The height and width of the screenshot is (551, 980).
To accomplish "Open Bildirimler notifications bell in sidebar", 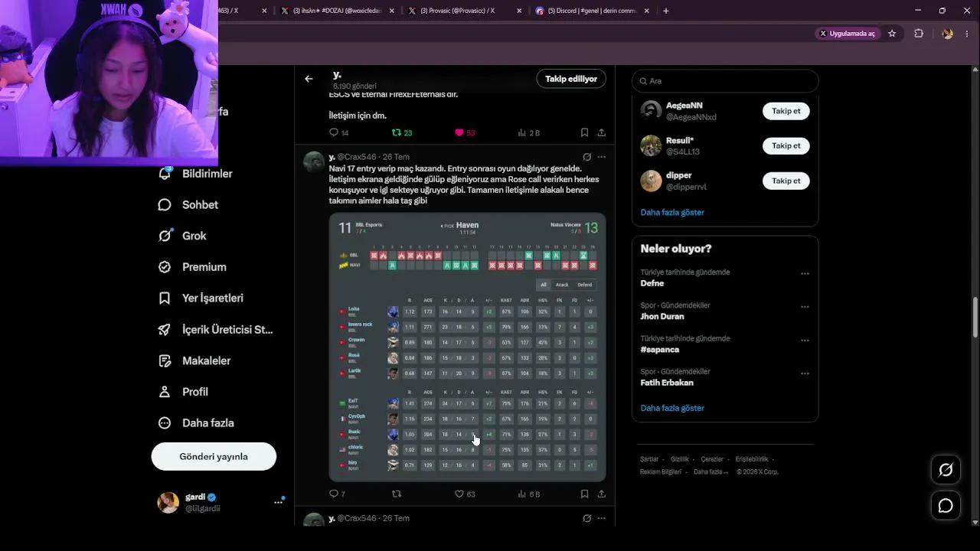I will 165,174.
